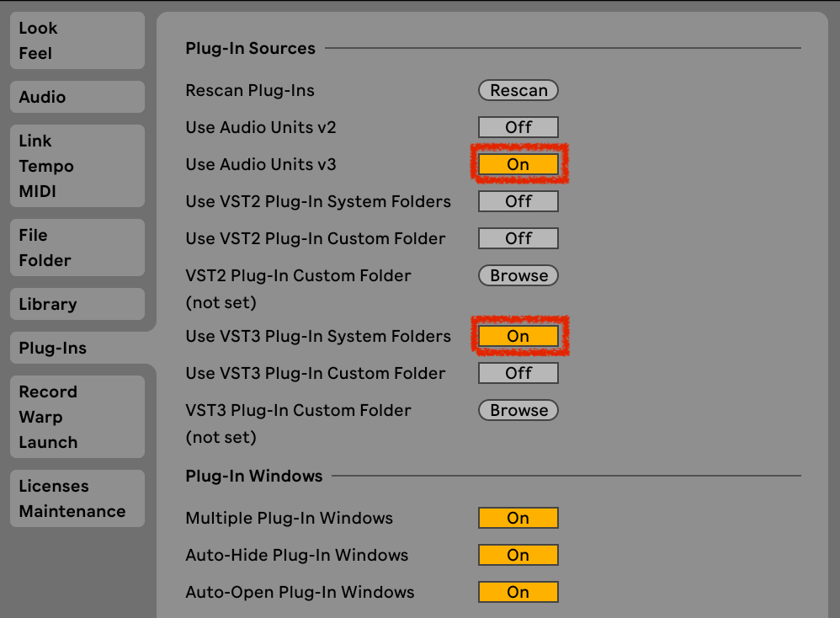The height and width of the screenshot is (618, 840).
Task: Turn off Use VST3 Plug-In System Folders
Action: [518, 336]
